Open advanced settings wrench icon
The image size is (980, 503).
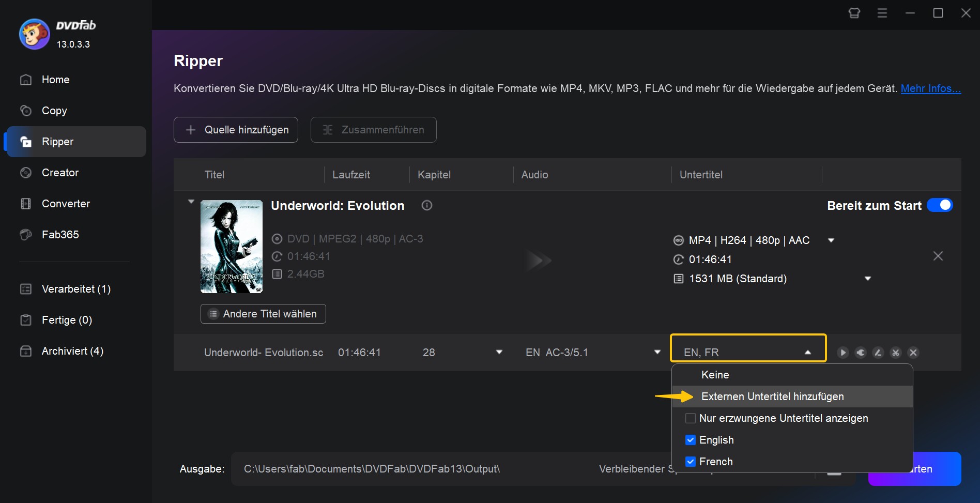tap(861, 353)
